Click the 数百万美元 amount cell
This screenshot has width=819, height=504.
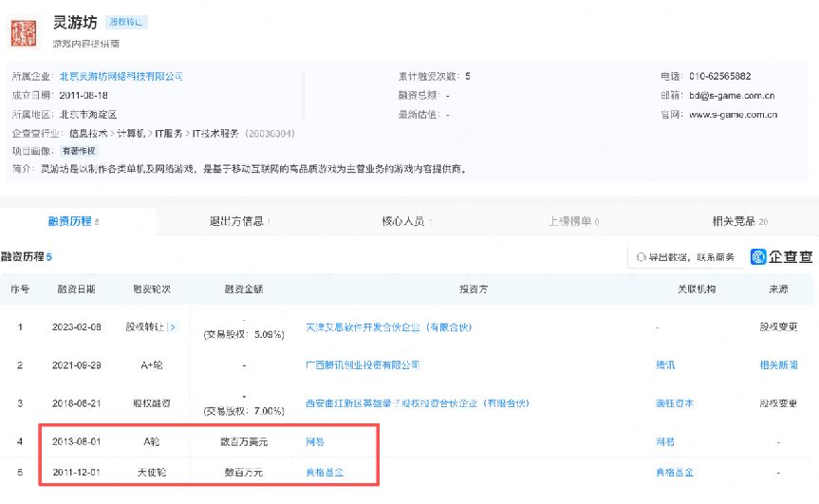[243, 442]
